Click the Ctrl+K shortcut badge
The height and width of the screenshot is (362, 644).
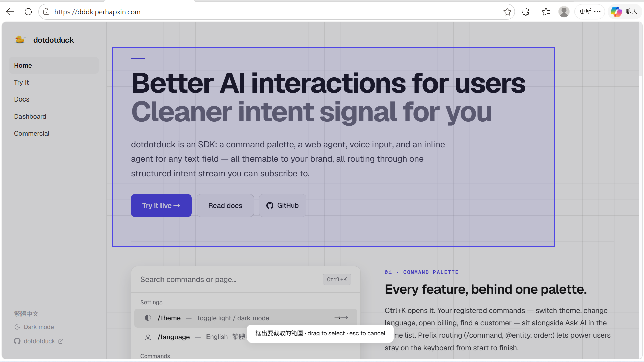(x=337, y=279)
